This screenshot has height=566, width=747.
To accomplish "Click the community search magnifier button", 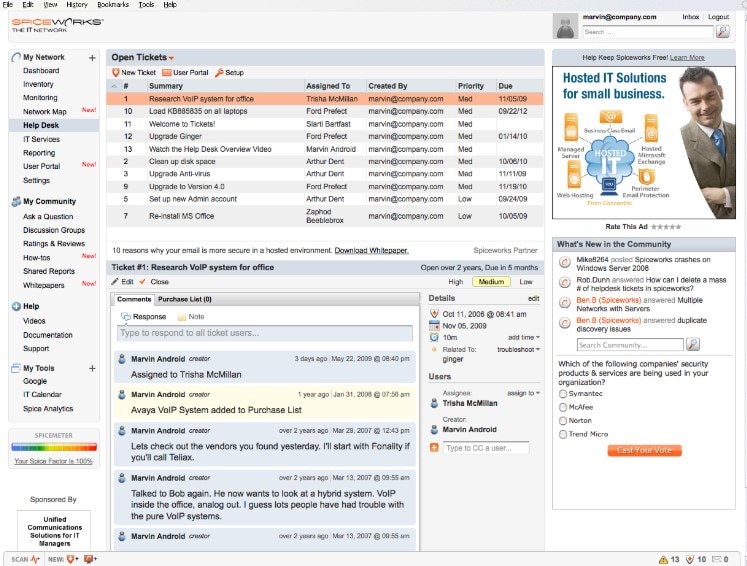I will tap(693, 344).
